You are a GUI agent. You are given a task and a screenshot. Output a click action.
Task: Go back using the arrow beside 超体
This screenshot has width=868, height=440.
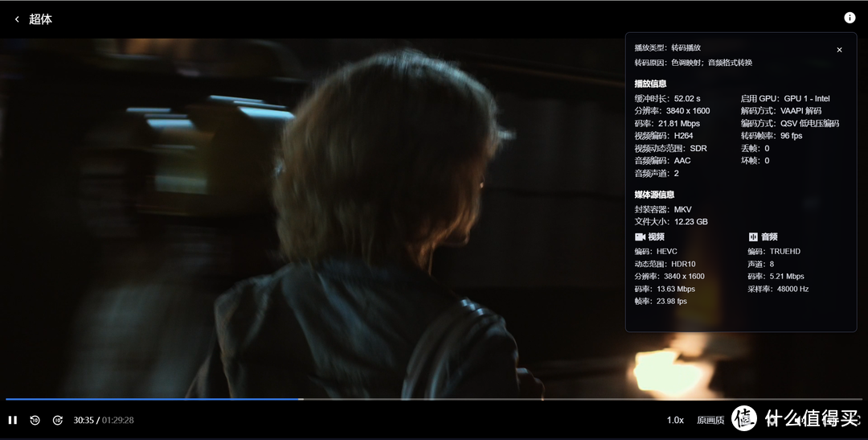[x=17, y=19]
